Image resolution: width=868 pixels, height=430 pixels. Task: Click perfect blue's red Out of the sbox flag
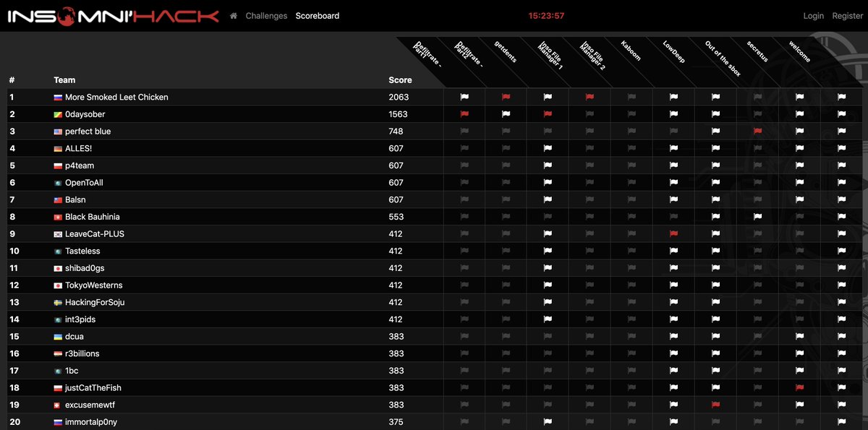coord(757,132)
